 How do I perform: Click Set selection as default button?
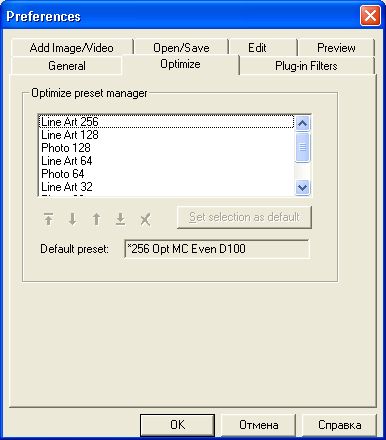pos(244,217)
